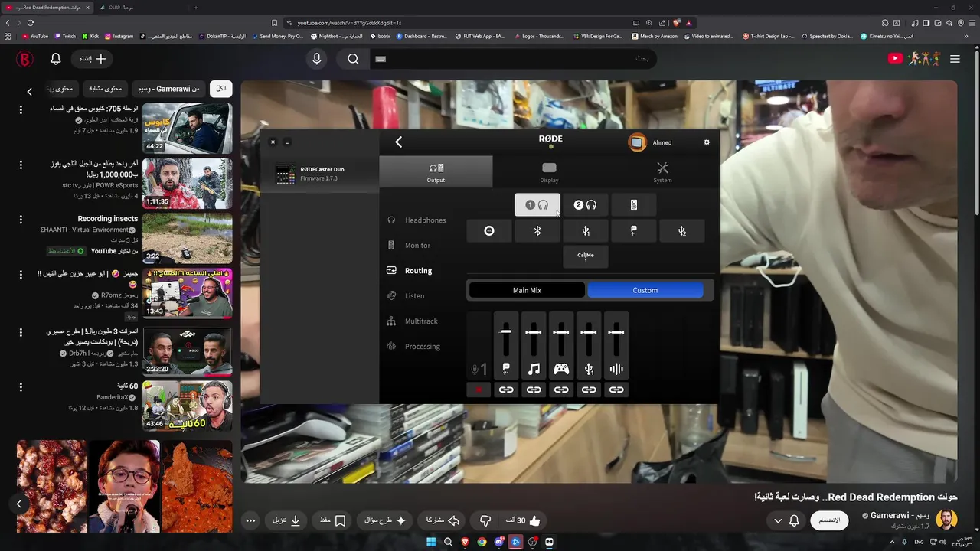Screen dimensions: 980x551
Task: Open the Listen section
Action: (x=406, y=296)
